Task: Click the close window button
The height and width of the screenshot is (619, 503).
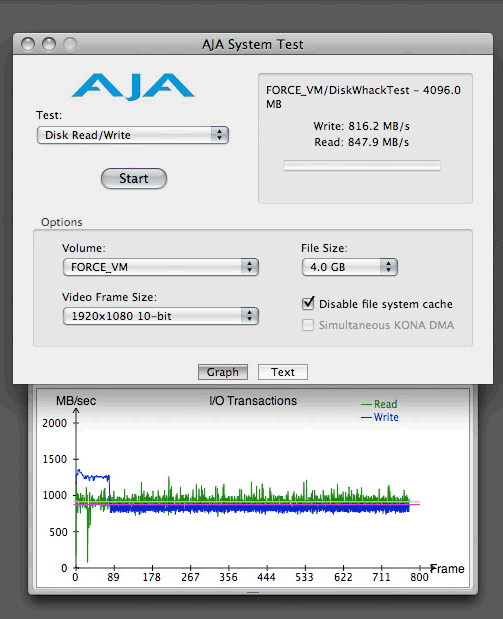Action: tap(28, 44)
